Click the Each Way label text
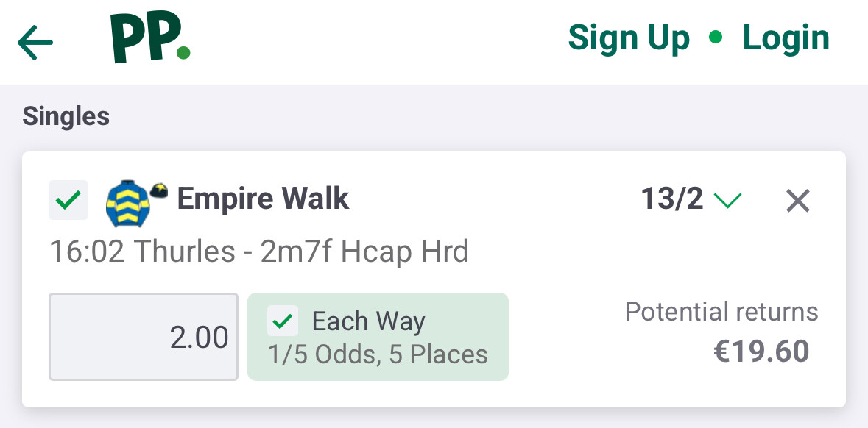Image resolution: width=868 pixels, height=428 pixels. click(x=368, y=321)
